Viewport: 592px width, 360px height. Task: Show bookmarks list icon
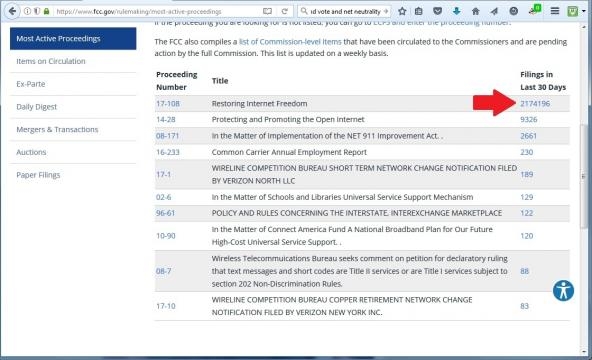coord(419,11)
